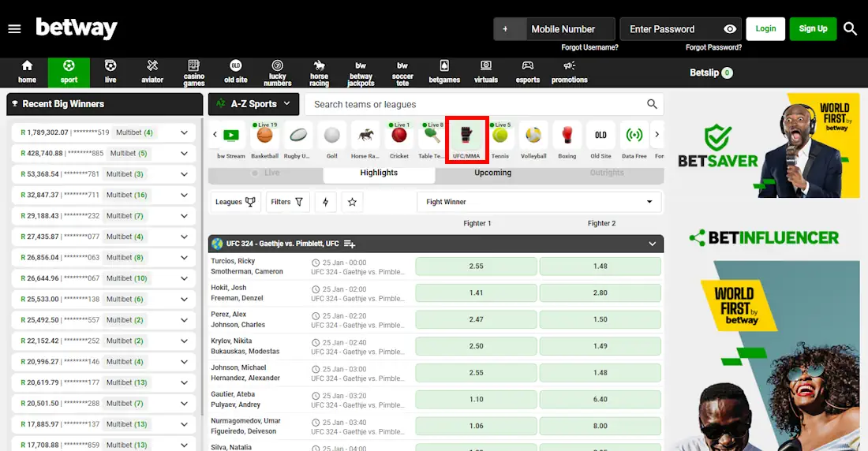Open betgames section

(x=444, y=73)
